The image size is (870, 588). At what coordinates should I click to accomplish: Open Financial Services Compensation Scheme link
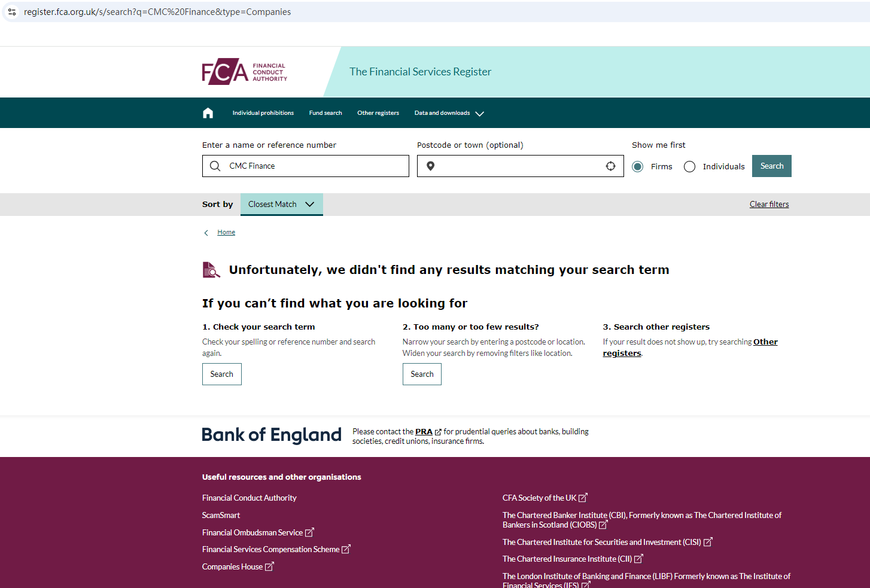276,549
